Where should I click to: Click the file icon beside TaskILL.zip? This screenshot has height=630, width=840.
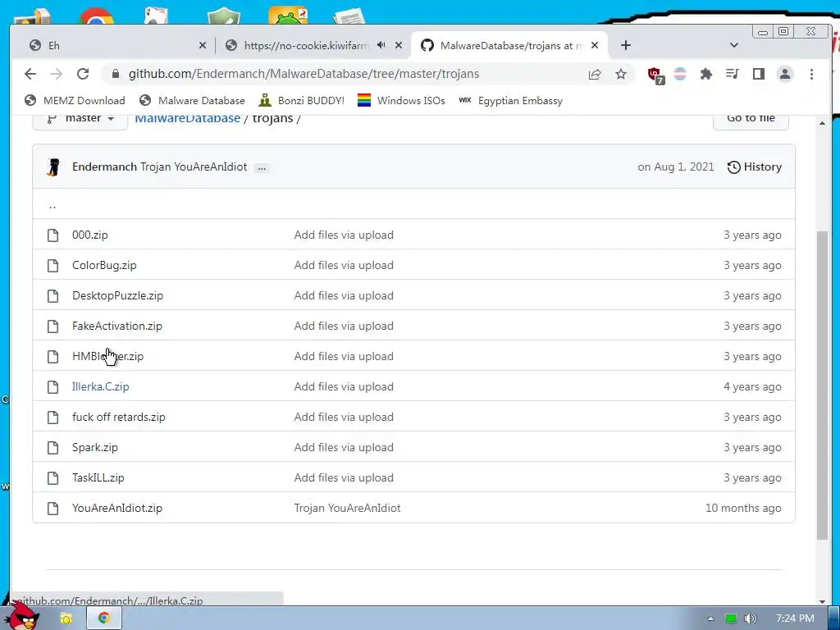pyautogui.click(x=52, y=478)
